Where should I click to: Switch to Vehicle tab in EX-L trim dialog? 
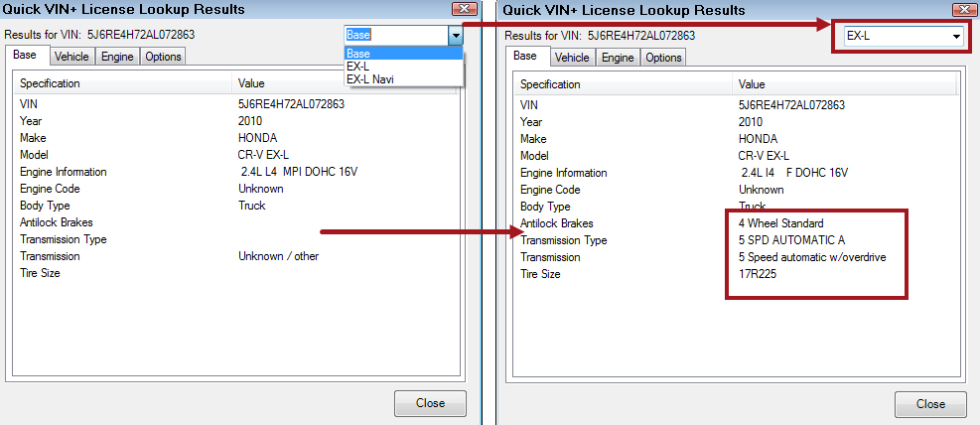pyautogui.click(x=572, y=58)
